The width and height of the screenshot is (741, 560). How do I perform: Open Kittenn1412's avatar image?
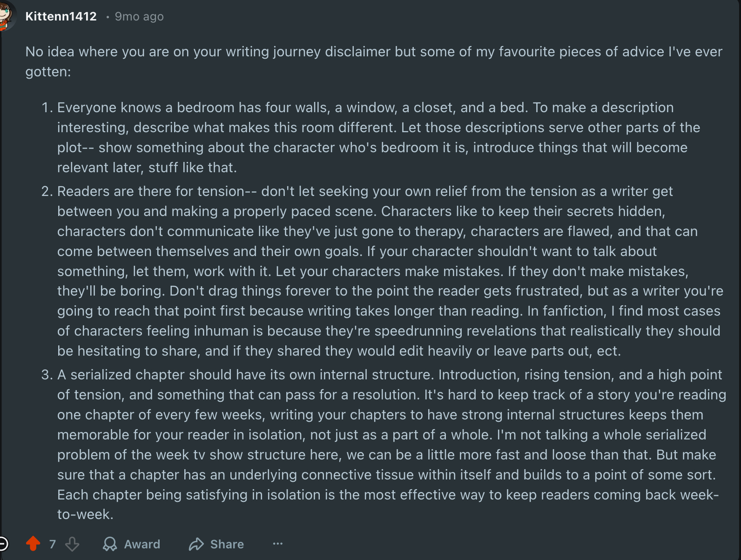point(6,15)
